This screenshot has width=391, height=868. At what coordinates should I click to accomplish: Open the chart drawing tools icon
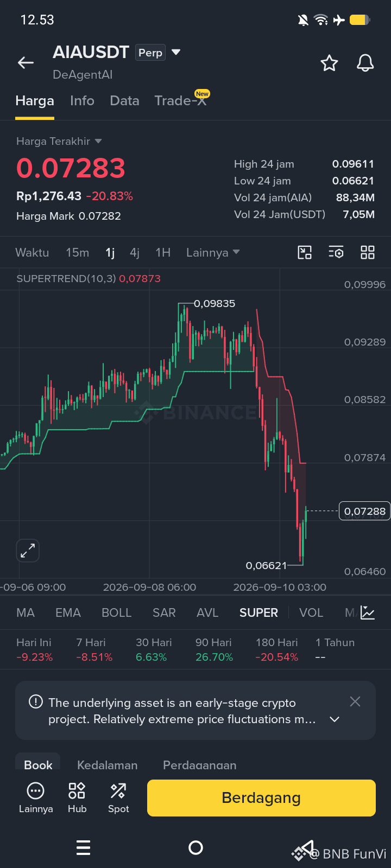305,252
